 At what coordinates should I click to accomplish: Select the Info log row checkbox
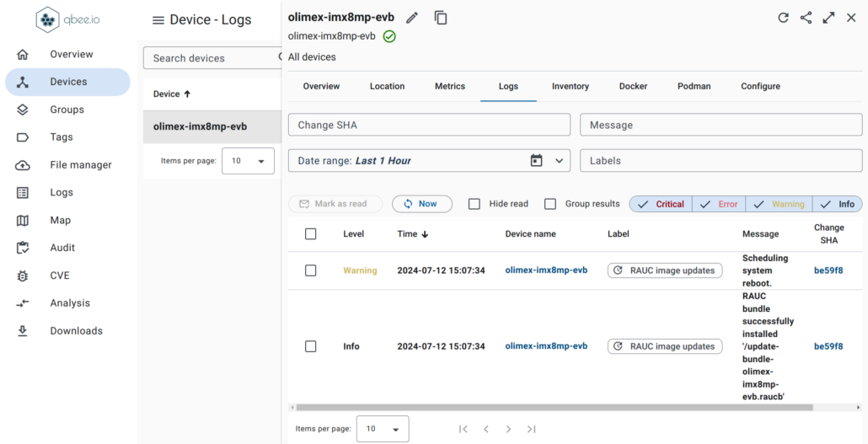[x=311, y=346]
